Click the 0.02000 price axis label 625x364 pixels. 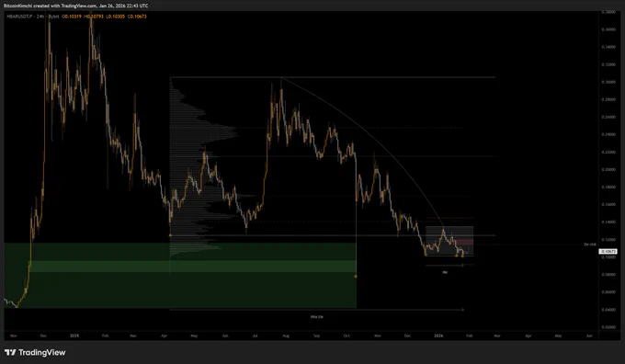(x=608, y=327)
